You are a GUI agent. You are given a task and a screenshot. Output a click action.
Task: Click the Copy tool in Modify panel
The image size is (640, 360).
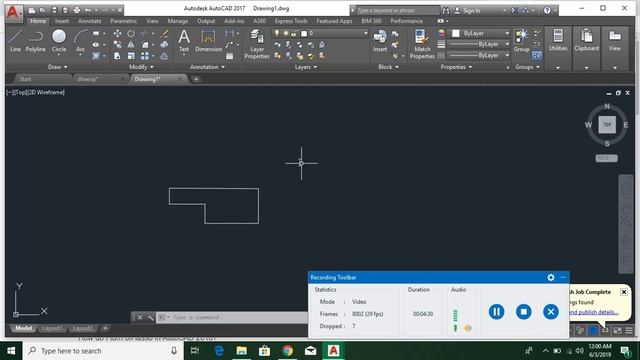[x=118, y=44]
